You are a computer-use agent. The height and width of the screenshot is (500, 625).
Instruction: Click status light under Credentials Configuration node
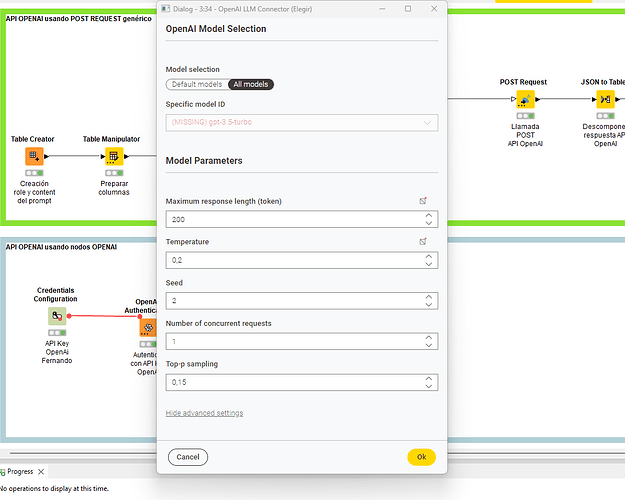click(x=57, y=333)
